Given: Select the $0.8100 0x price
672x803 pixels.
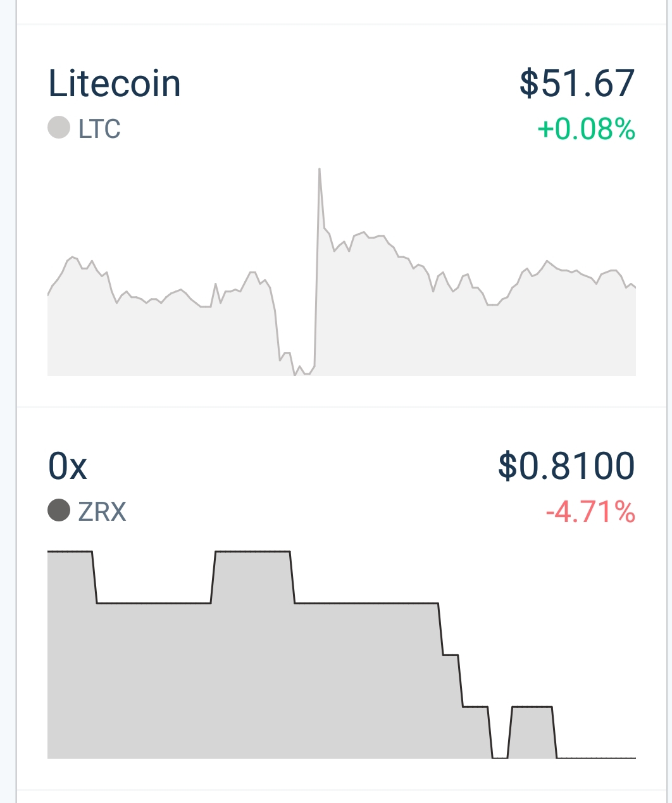Looking at the screenshot, I should [x=566, y=466].
